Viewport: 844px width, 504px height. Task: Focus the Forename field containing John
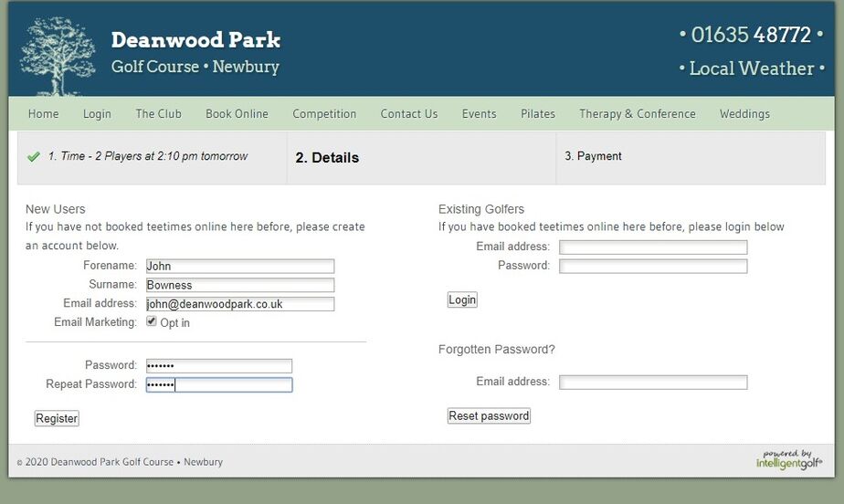240,267
